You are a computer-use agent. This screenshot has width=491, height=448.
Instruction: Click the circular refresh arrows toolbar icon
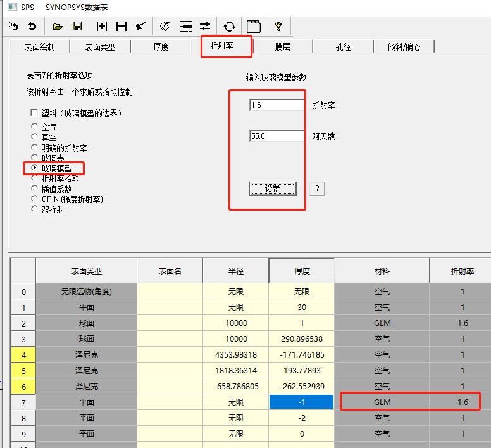click(230, 27)
